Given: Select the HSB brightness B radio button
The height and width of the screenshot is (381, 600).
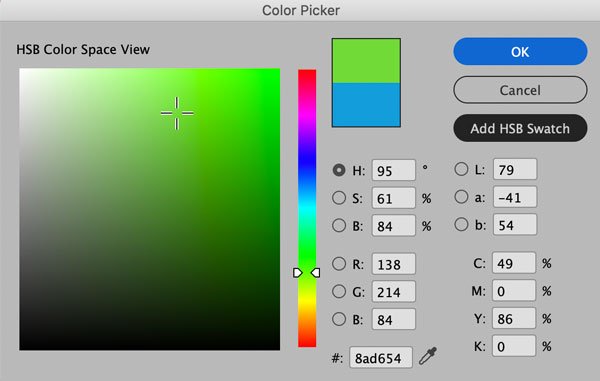Looking at the screenshot, I should coord(339,225).
